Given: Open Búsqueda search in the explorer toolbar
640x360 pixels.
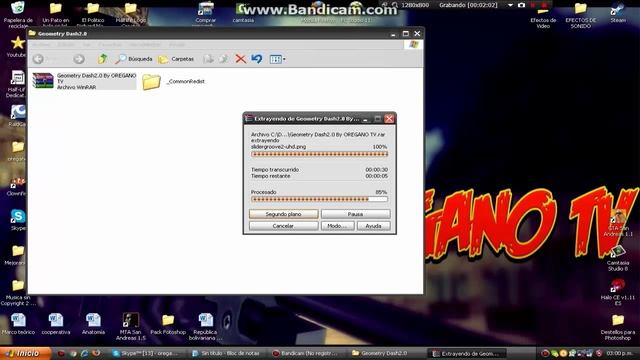Looking at the screenshot, I should tap(133, 59).
